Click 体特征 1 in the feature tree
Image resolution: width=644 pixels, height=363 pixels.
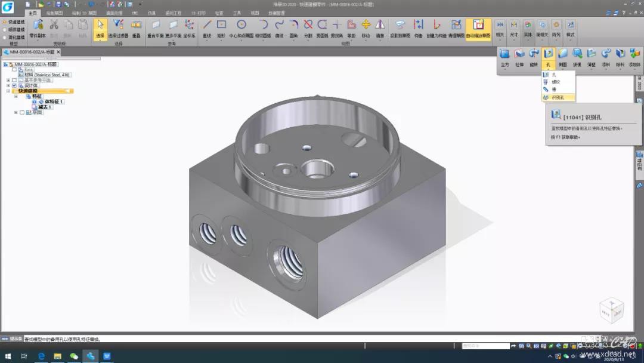(54, 101)
